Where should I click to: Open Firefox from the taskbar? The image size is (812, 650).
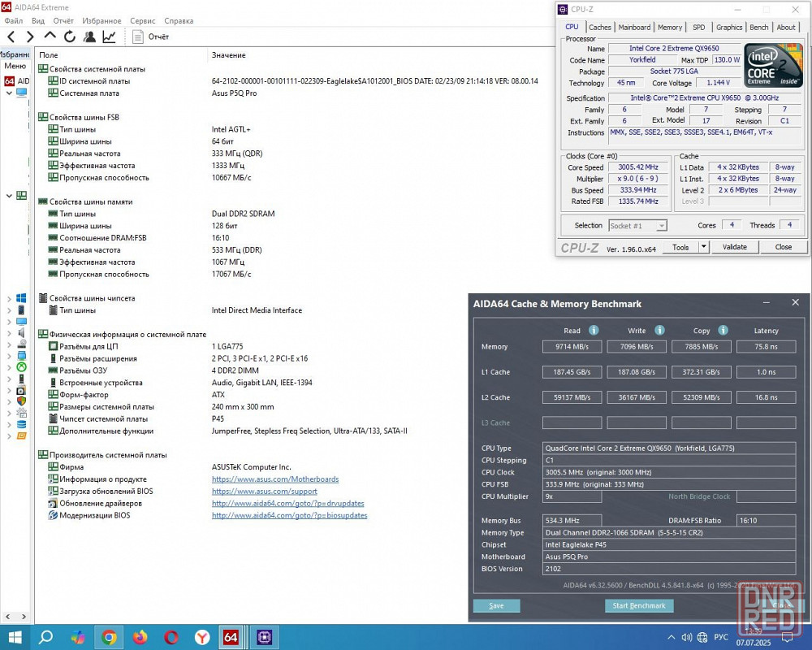point(140,637)
